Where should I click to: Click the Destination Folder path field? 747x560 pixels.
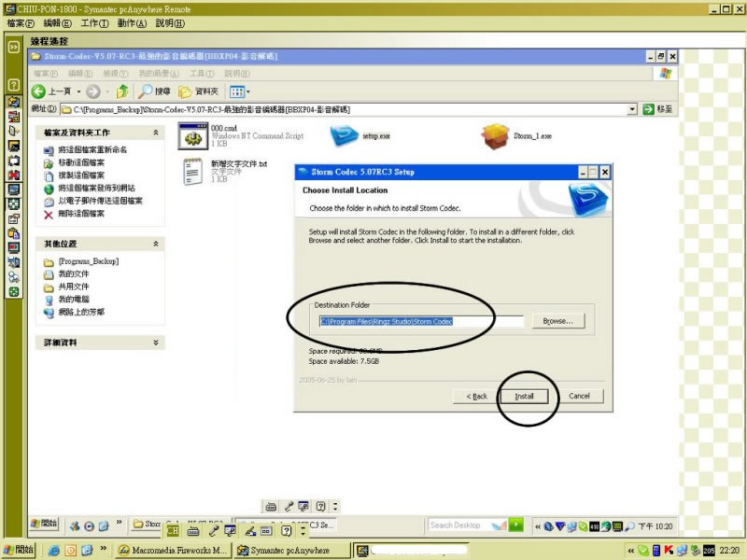[x=421, y=321]
